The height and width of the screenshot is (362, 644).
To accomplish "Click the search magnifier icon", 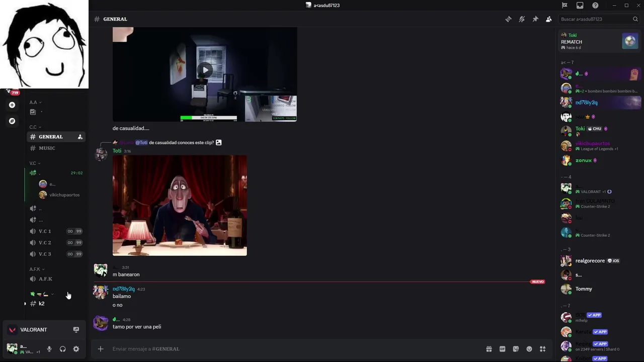I will (x=635, y=19).
